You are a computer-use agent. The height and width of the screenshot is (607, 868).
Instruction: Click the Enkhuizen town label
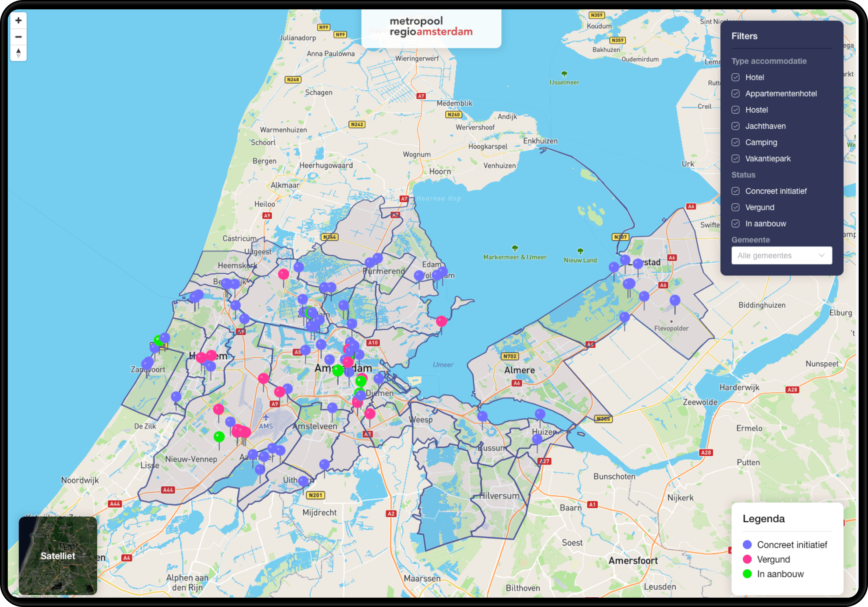(540, 141)
